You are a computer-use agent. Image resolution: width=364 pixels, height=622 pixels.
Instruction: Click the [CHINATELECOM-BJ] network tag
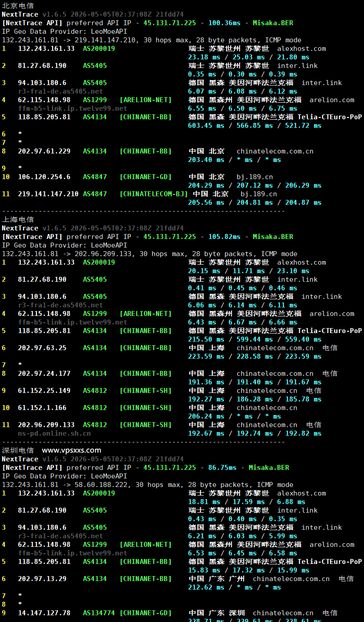[x=154, y=194]
